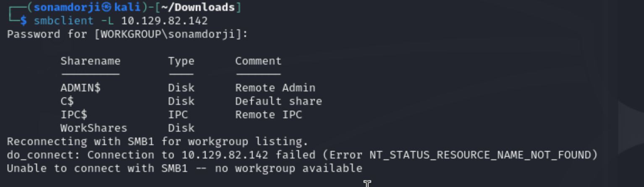644x187 pixels.
Task: Select the IPC$ share name
Action: pyautogui.click(x=74, y=114)
